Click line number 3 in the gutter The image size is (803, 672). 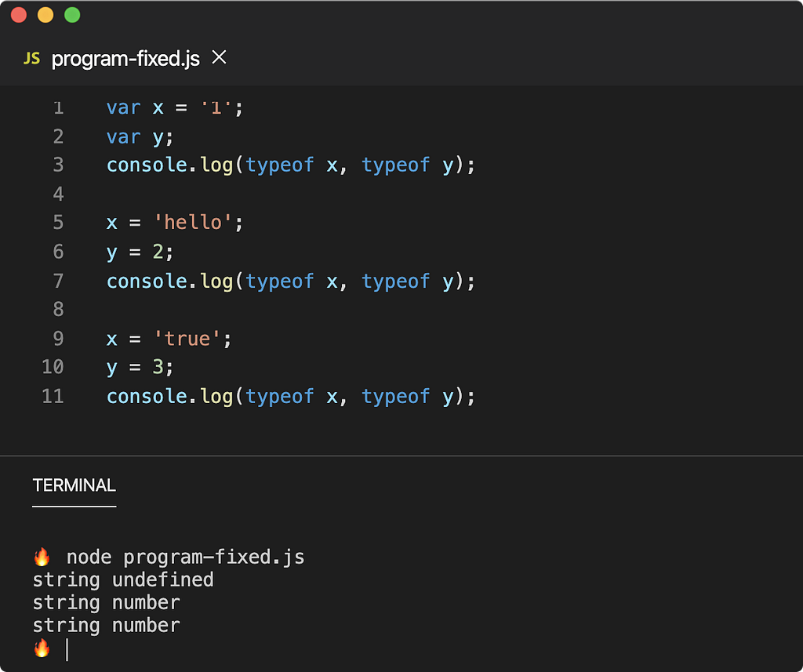pyautogui.click(x=58, y=165)
